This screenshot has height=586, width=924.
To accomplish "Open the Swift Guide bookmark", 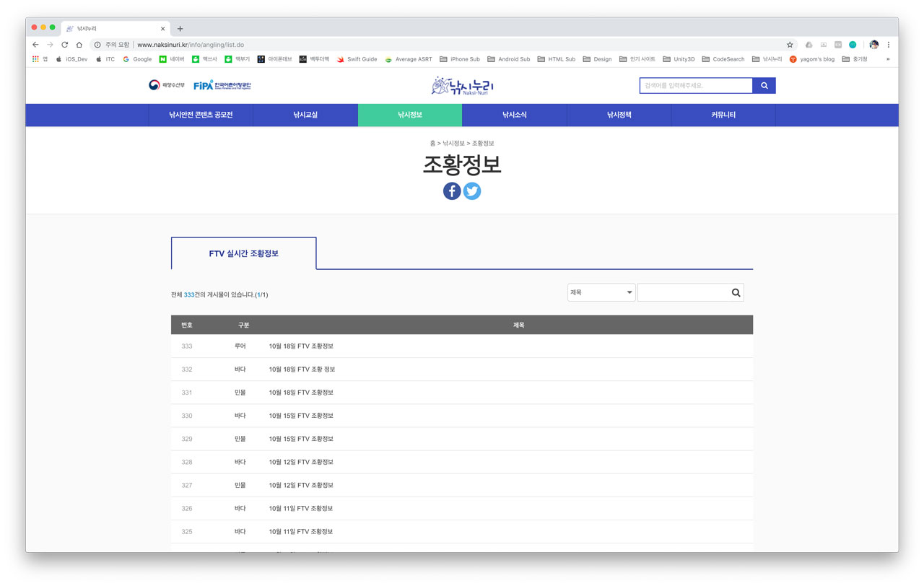I will click(357, 59).
